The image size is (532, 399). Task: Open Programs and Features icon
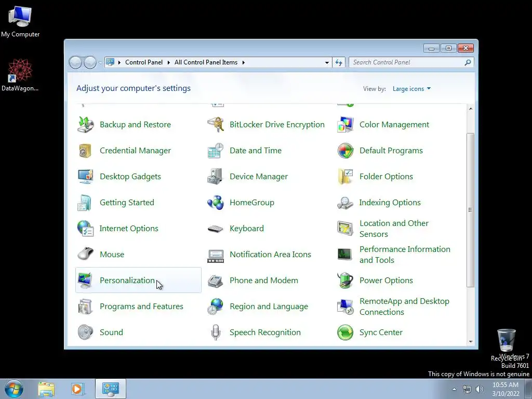(86, 307)
